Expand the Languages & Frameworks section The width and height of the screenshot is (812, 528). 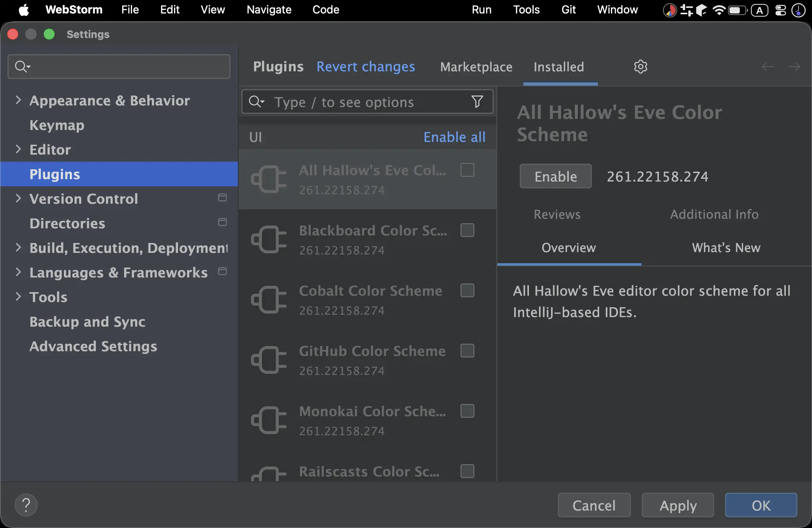click(x=18, y=272)
